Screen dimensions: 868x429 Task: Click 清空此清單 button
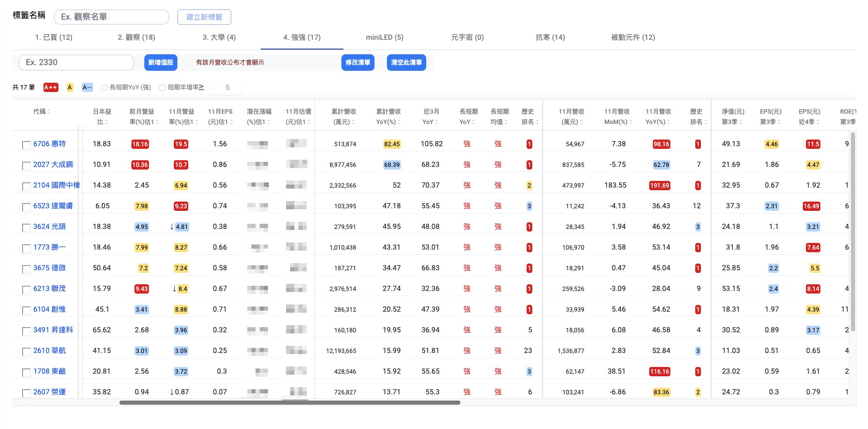pyautogui.click(x=407, y=63)
